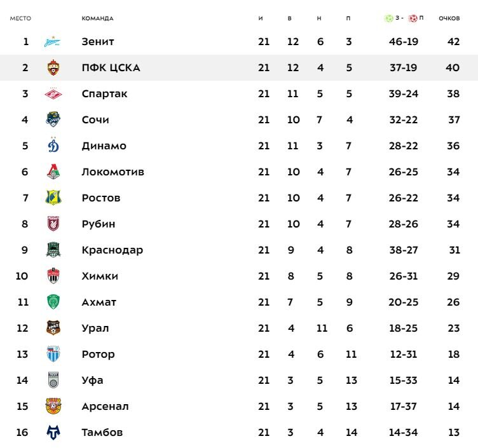Open the Akhmat green emblem
Screen dimensions: 478x448
pyautogui.click(x=53, y=302)
